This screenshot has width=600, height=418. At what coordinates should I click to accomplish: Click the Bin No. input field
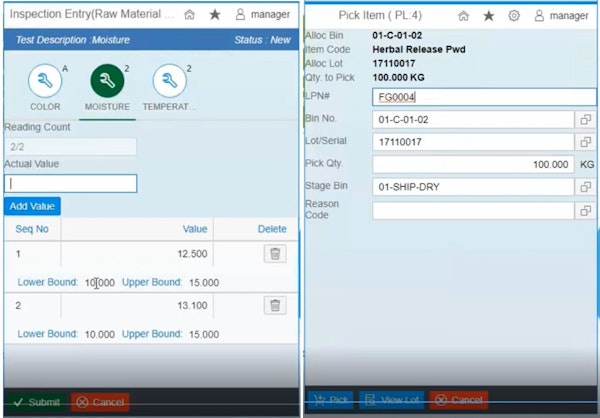click(x=473, y=120)
